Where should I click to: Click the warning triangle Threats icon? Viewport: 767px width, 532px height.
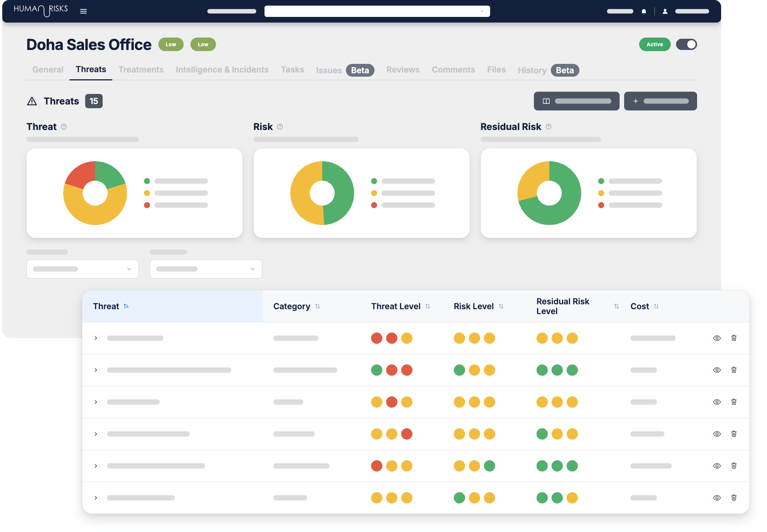(x=32, y=101)
